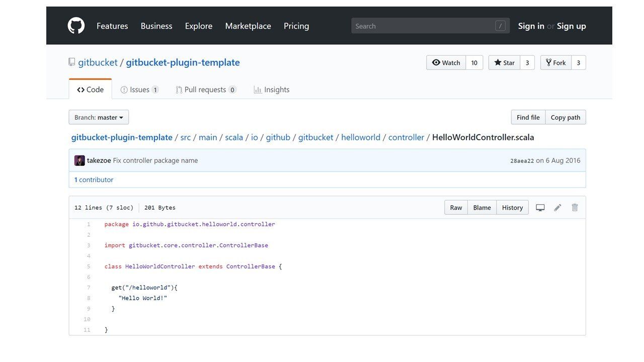Click the HelloWorldController.scala file name
The image size is (644, 362).
click(483, 137)
